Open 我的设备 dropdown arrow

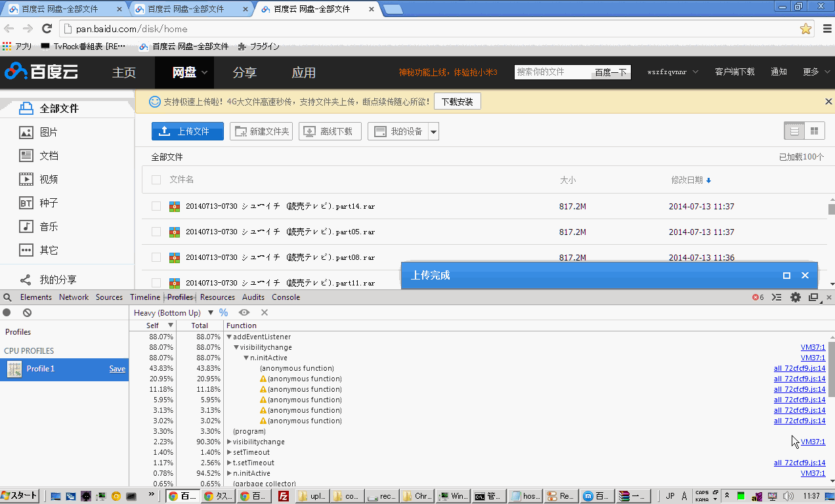433,132
